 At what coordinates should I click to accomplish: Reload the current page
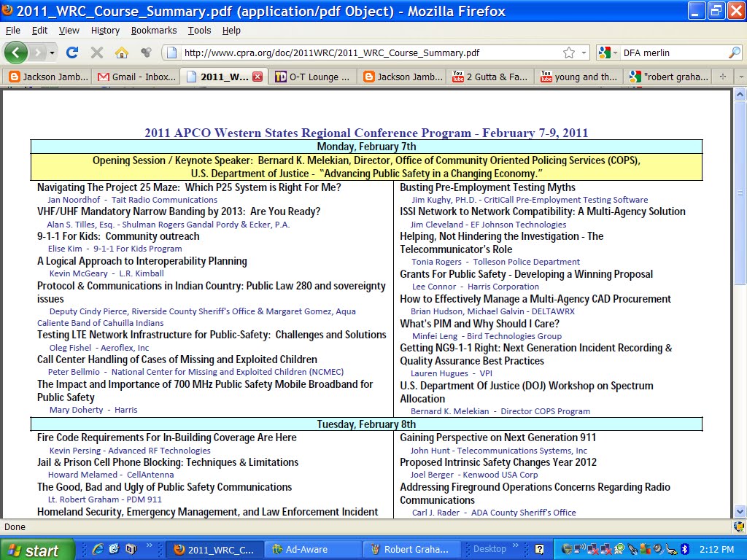pyautogui.click(x=72, y=52)
